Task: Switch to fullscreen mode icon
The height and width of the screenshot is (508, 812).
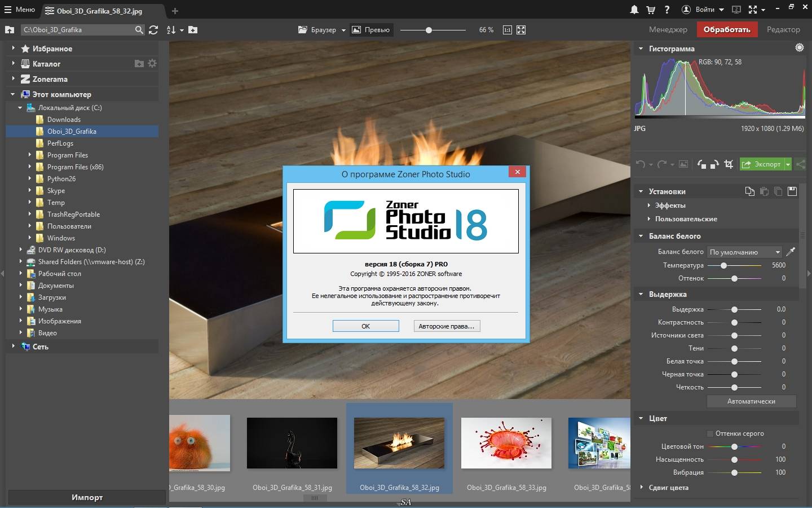Action: click(x=753, y=10)
